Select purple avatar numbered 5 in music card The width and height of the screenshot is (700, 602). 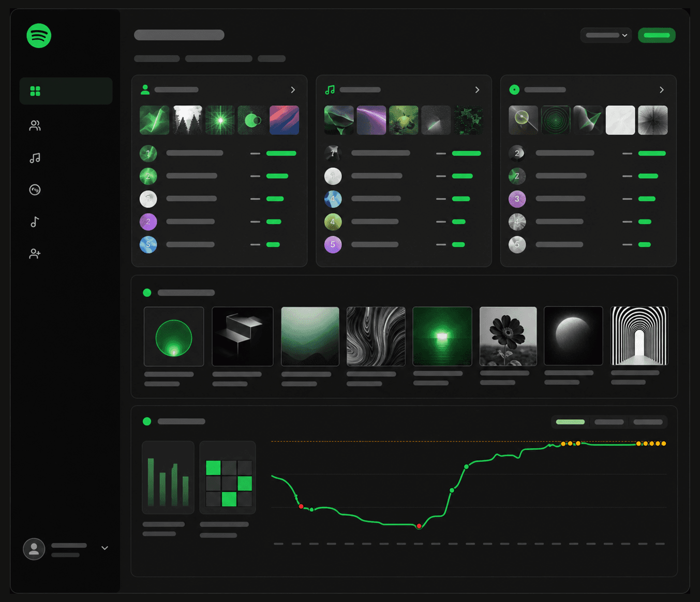click(x=333, y=244)
